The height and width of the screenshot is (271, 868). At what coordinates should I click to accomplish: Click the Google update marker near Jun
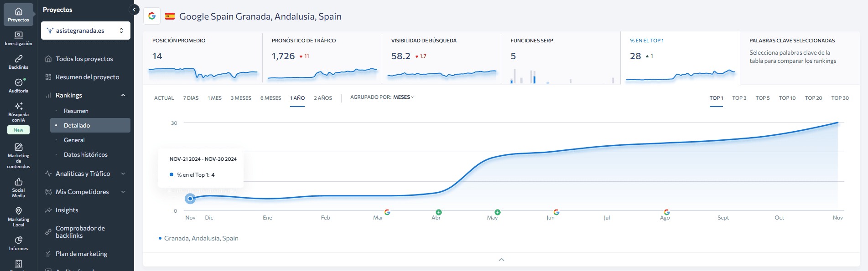click(x=556, y=212)
